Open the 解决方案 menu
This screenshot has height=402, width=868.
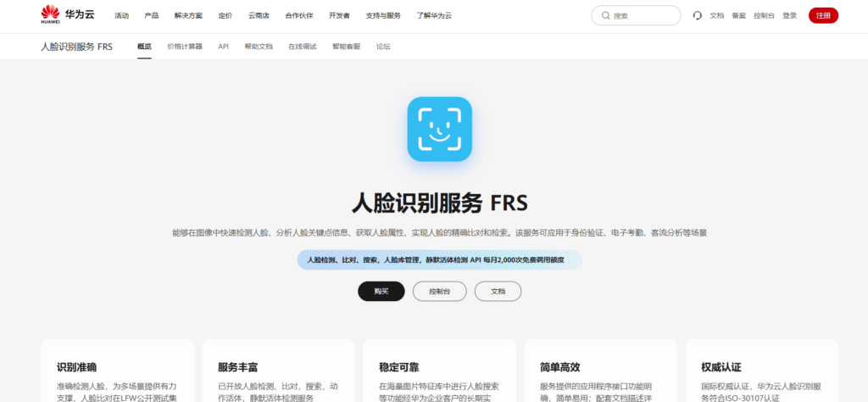[188, 15]
